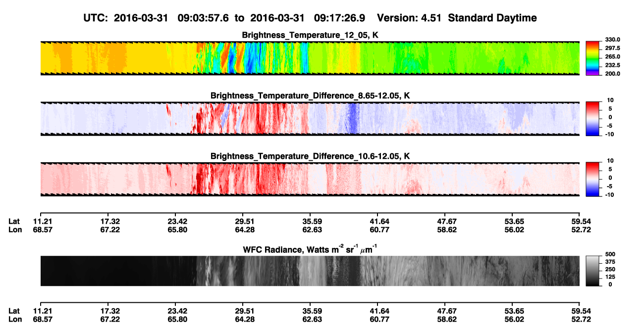
Task: Click the 53.65 latitude tick on upper axis
Action: [512, 221]
